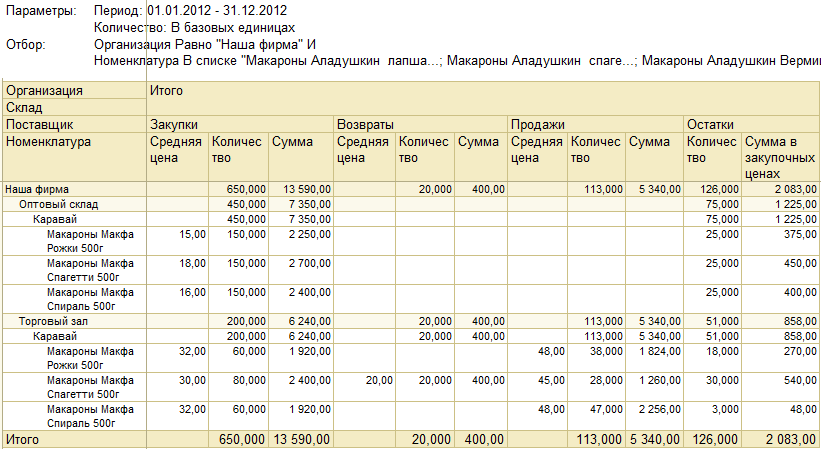Select purchase sum 7 350,00 in Оптовый склад row

pos(301,204)
